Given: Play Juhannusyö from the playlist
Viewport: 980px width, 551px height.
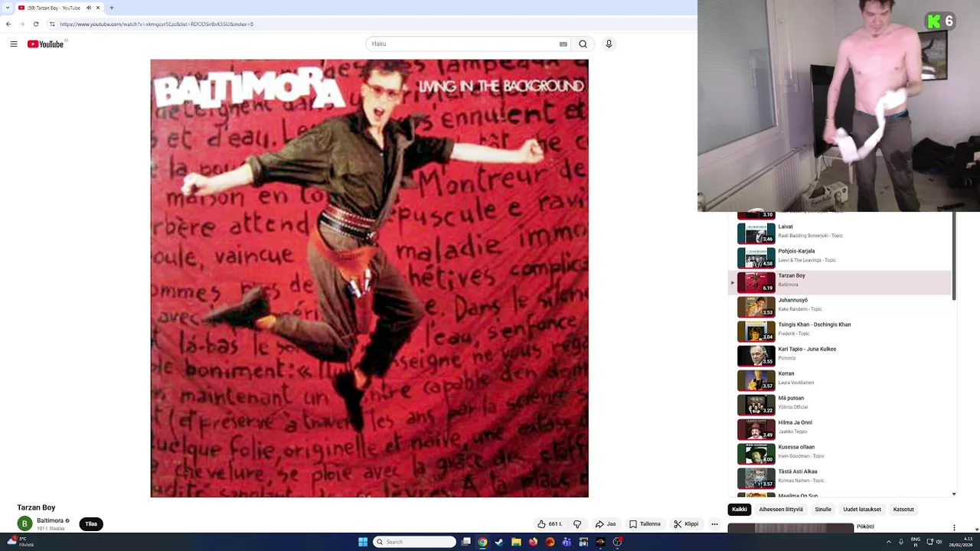Looking at the screenshot, I should coord(839,306).
